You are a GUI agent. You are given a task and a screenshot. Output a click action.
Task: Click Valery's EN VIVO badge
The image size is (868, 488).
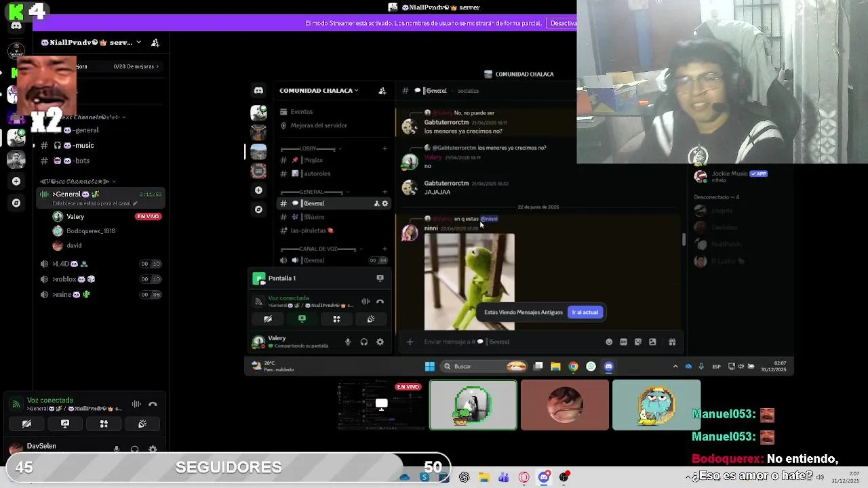pyautogui.click(x=148, y=217)
